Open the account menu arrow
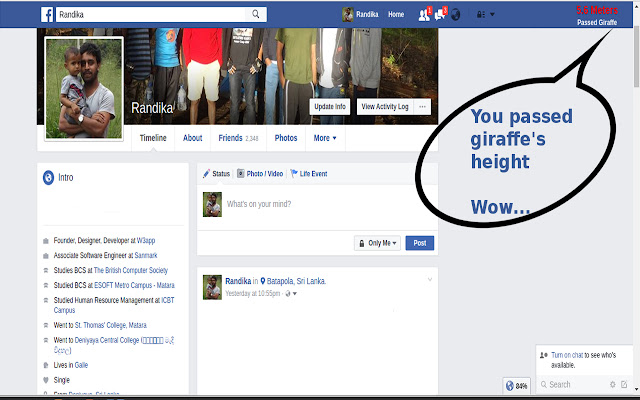640x400 pixels. 492,15
